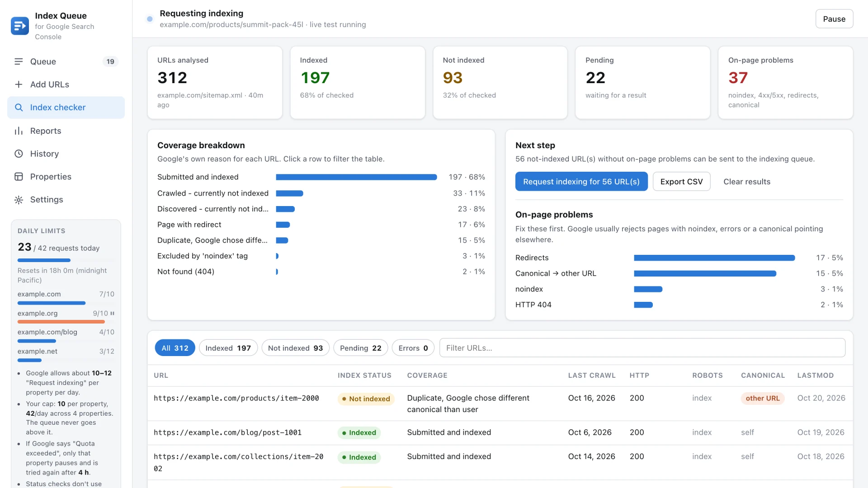Click the clock icon beside History
Image resolution: width=868 pixels, height=488 pixels.
[19, 154]
